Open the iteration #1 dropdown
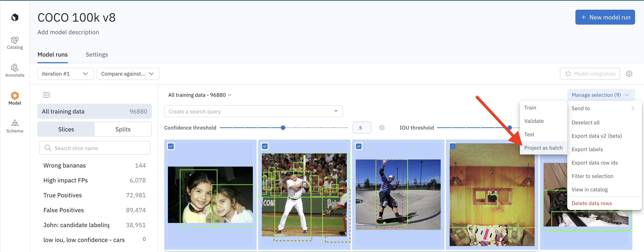 click(x=65, y=74)
